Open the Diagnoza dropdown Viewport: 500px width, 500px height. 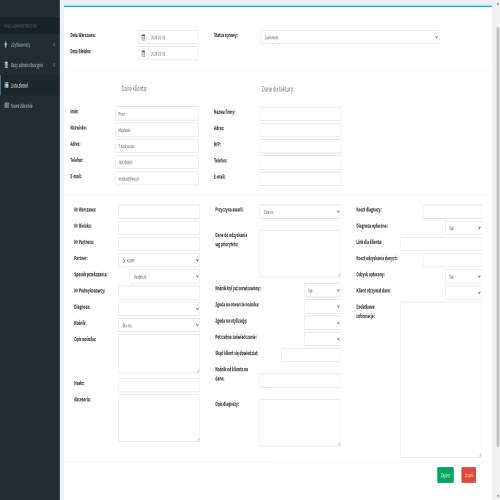click(159, 308)
